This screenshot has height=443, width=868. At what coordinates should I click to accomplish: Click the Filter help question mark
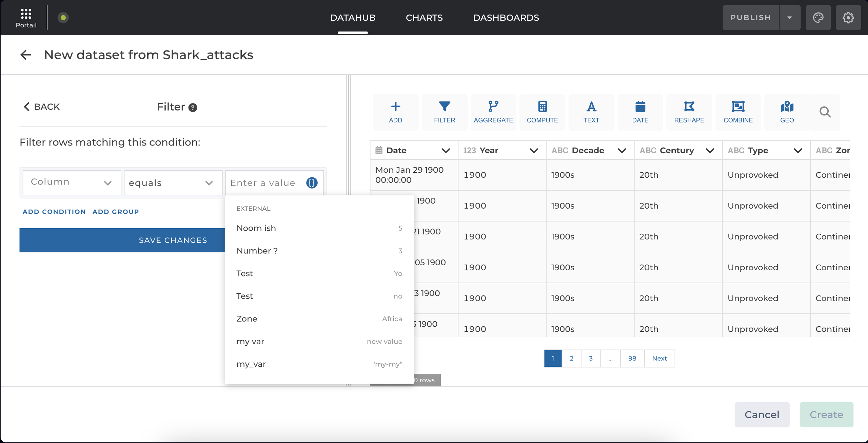pos(193,108)
